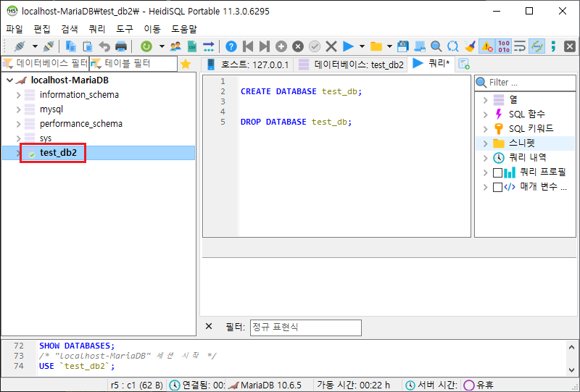Cancel editing with the toolbar X icon
This screenshot has width=580, height=392.
331,46
